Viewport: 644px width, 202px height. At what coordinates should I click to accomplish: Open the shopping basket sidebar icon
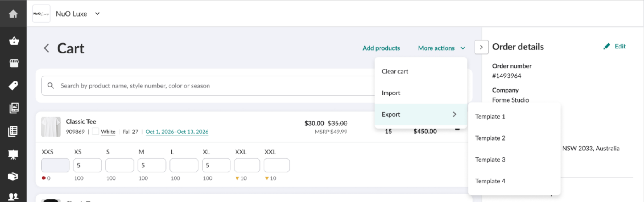tap(14, 41)
